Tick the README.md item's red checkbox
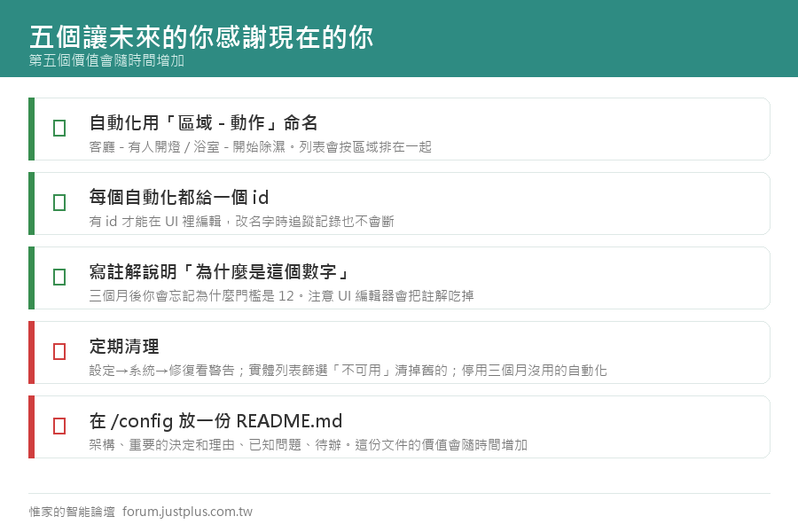This screenshot has width=798, height=532. (59, 426)
